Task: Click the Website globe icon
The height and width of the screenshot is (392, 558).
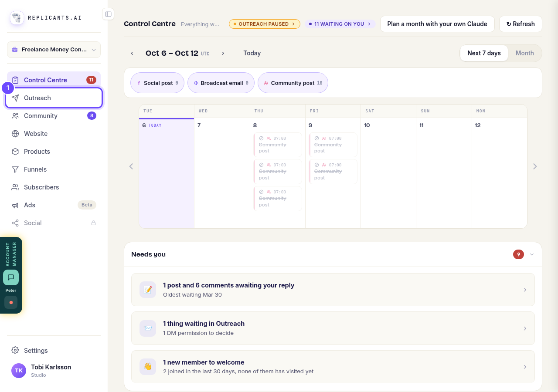Action: coord(15,134)
